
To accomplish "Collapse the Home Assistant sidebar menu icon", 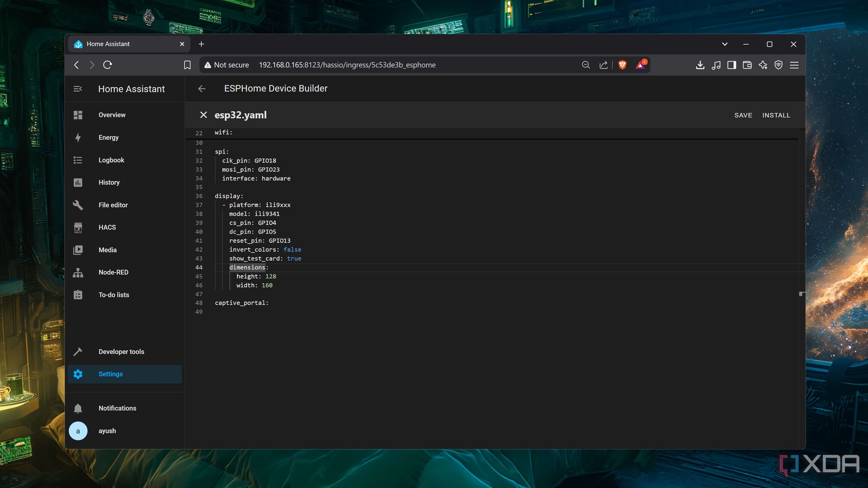I will (x=78, y=89).
